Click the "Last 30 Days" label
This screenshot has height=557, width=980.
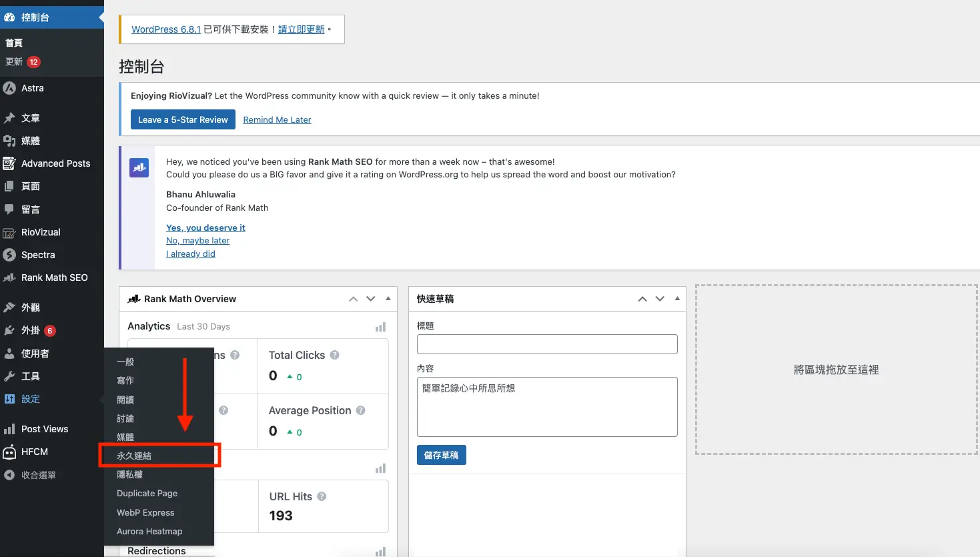coord(203,327)
